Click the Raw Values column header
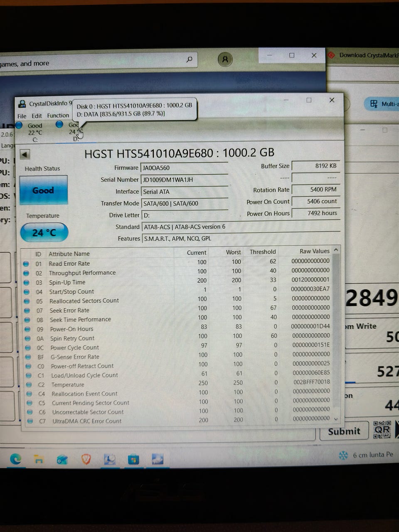Screen dimensions: 399x532 314,251
